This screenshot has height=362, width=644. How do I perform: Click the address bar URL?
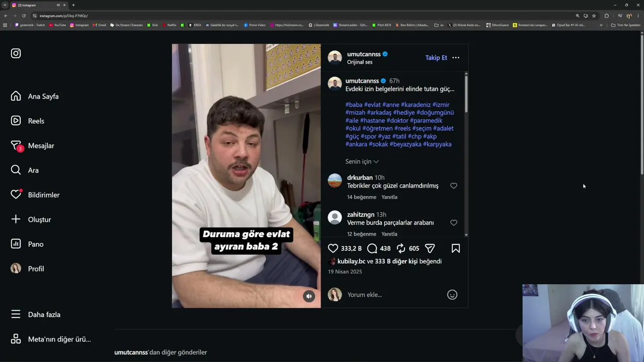[64, 16]
